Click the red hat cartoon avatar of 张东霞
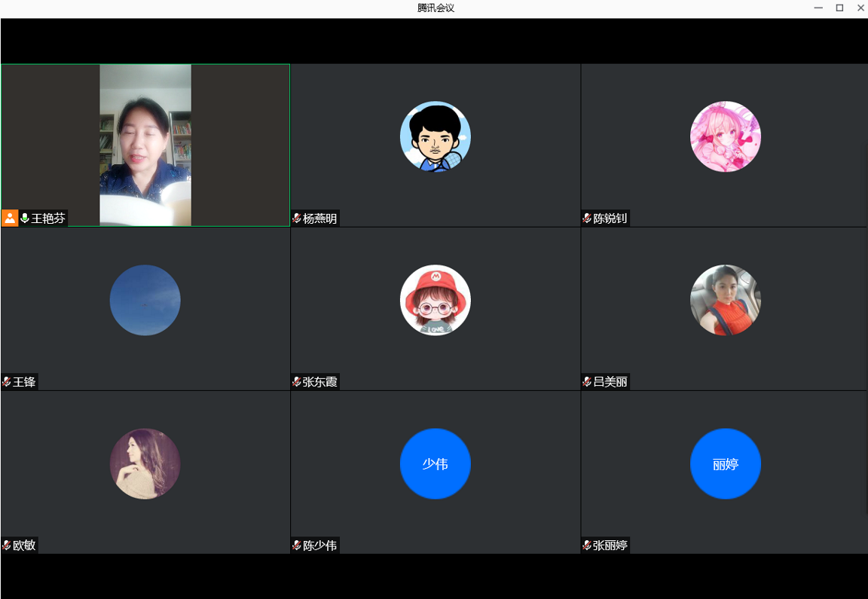This screenshot has width=868, height=599. click(x=436, y=300)
